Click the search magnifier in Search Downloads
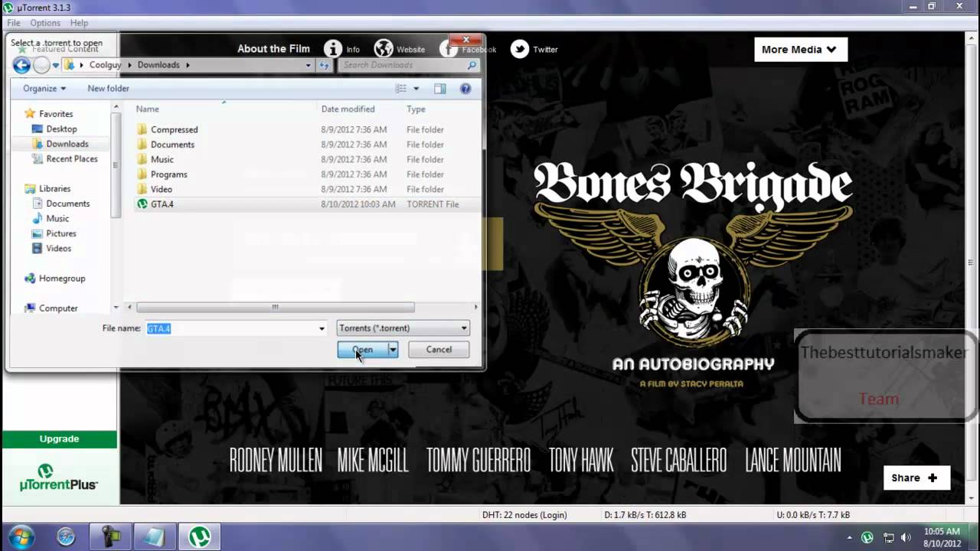 (x=472, y=65)
